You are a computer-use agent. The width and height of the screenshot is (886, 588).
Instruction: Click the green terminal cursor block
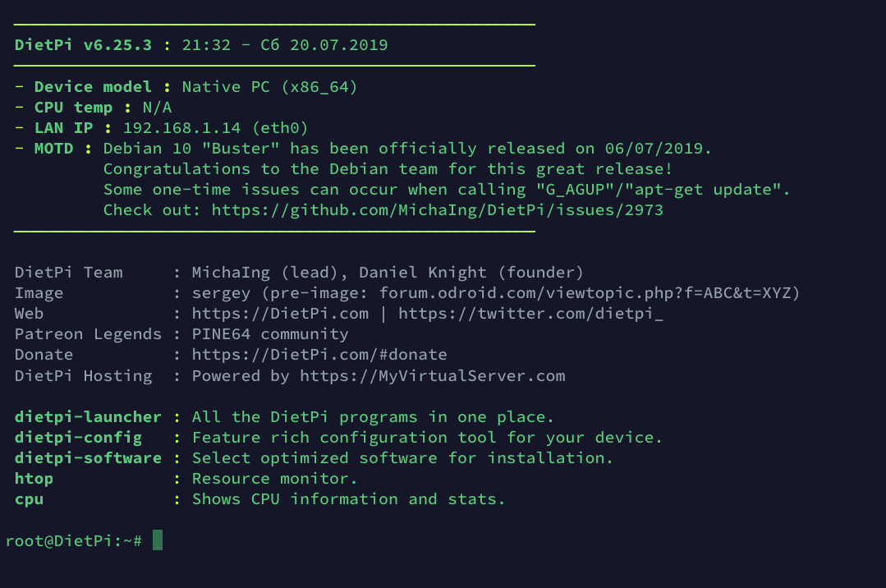click(x=158, y=540)
